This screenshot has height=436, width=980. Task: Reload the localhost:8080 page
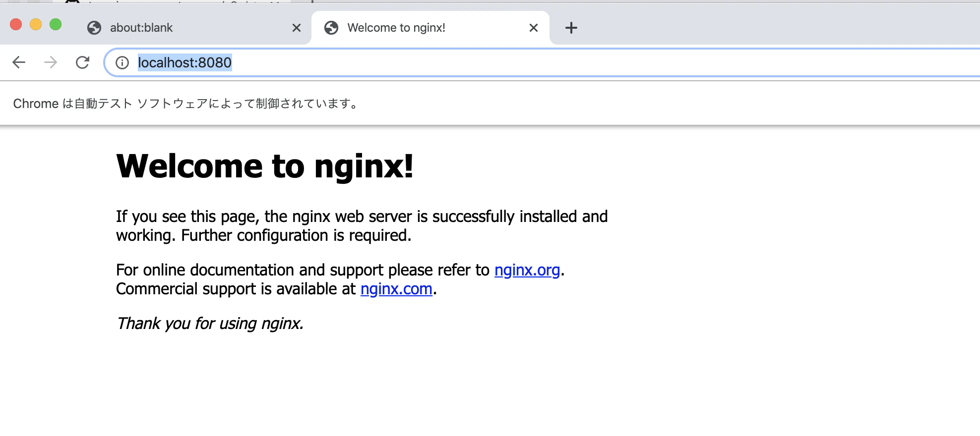click(82, 62)
